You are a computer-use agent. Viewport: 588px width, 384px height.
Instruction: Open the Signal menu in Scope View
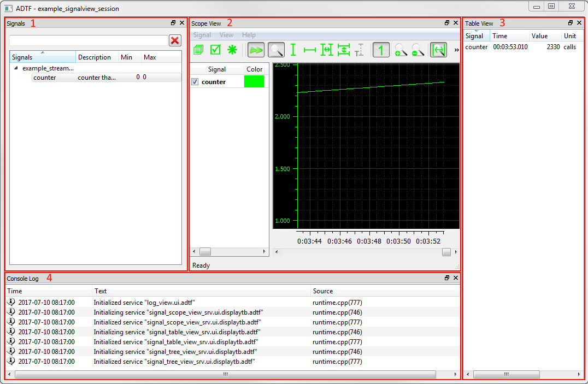(202, 35)
